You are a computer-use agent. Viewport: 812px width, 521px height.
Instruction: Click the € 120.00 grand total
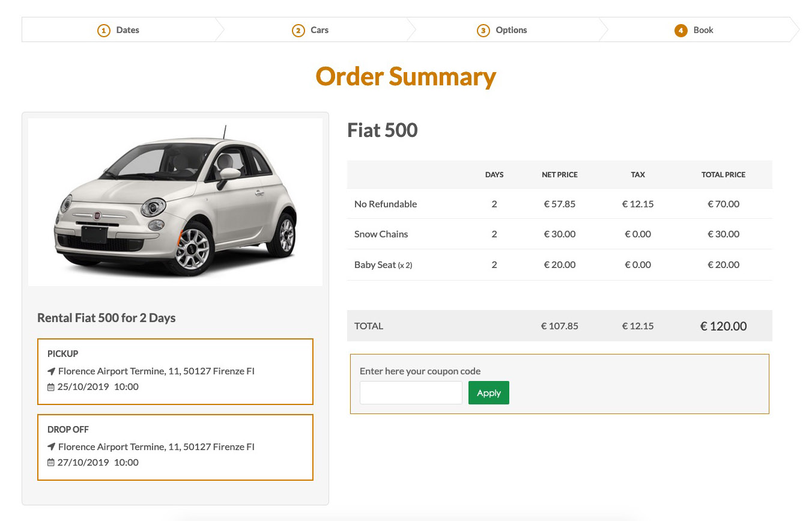tap(724, 326)
